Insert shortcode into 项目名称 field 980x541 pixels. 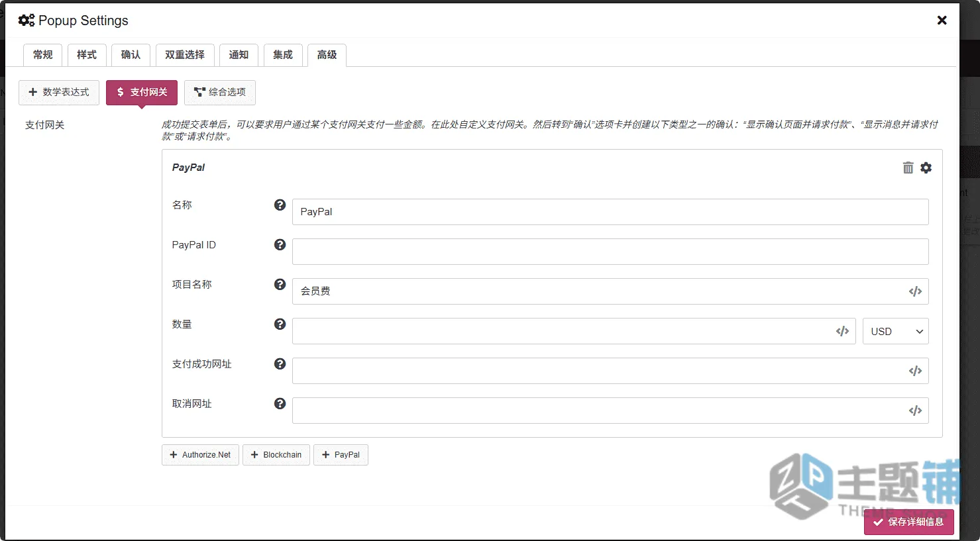pyautogui.click(x=915, y=291)
